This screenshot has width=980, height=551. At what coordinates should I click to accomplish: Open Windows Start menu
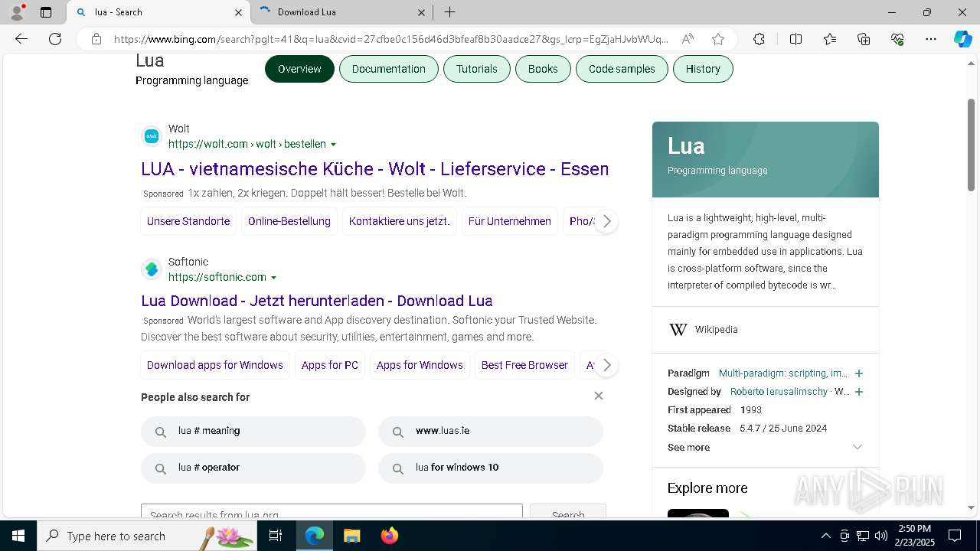pos(18,536)
